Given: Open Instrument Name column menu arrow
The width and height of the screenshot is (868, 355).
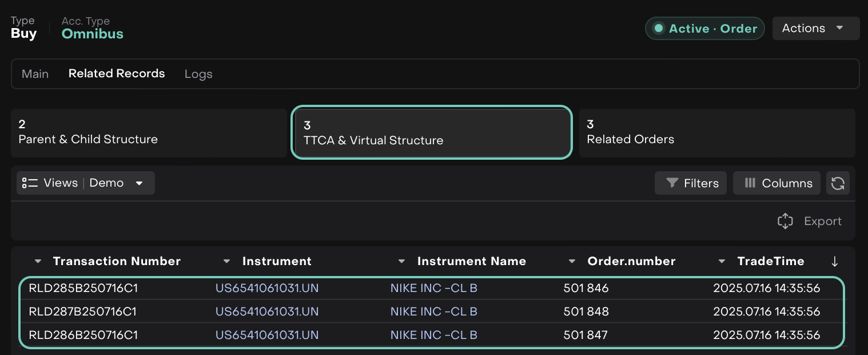Looking at the screenshot, I should pos(402,262).
